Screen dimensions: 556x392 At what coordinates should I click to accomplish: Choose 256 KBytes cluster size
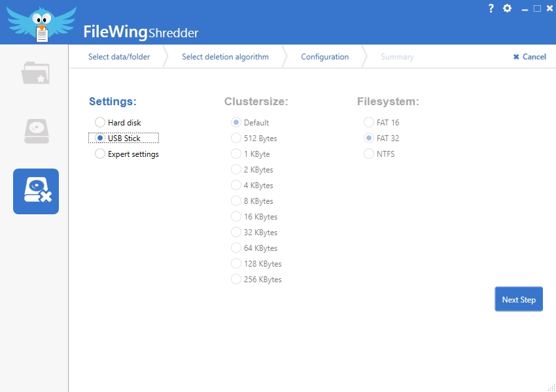click(x=256, y=280)
